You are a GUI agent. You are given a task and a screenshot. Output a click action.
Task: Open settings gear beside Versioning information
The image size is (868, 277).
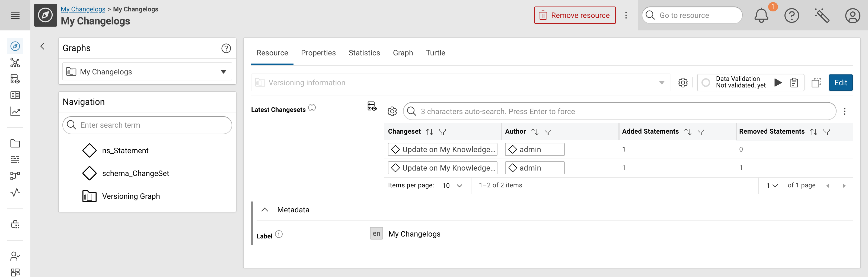click(x=683, y=83)
